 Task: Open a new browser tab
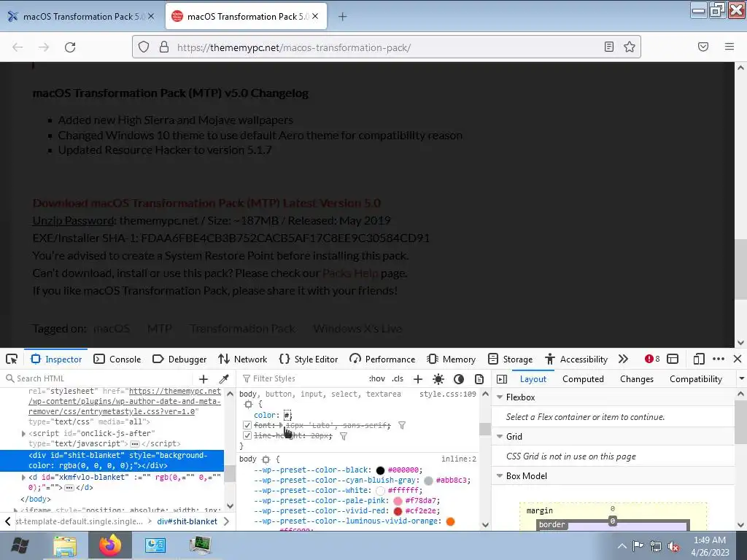pos(343,17)
